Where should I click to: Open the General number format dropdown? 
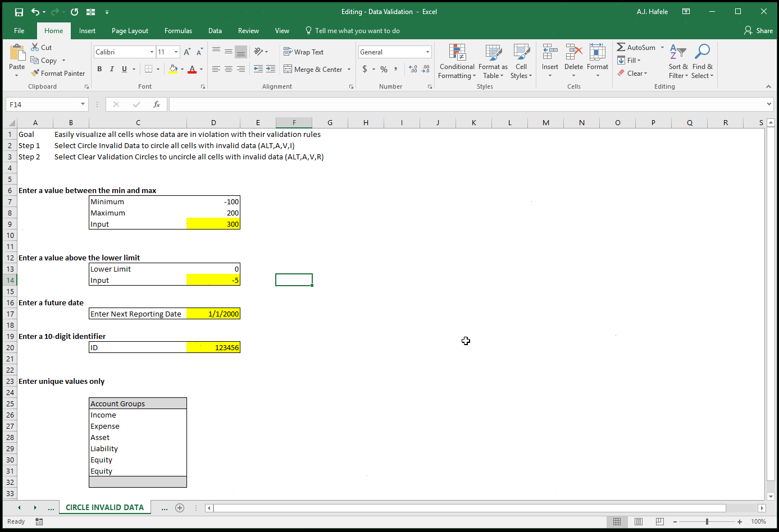tap(427, 52)
